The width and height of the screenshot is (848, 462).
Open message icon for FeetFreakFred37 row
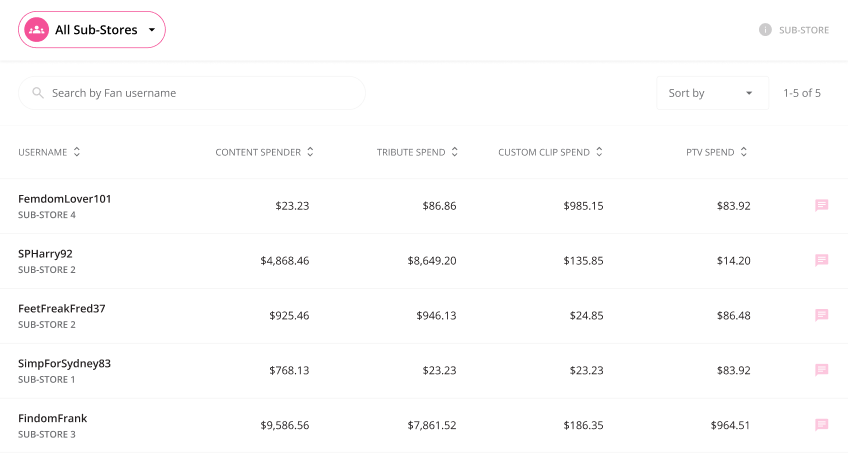(822, 315)
